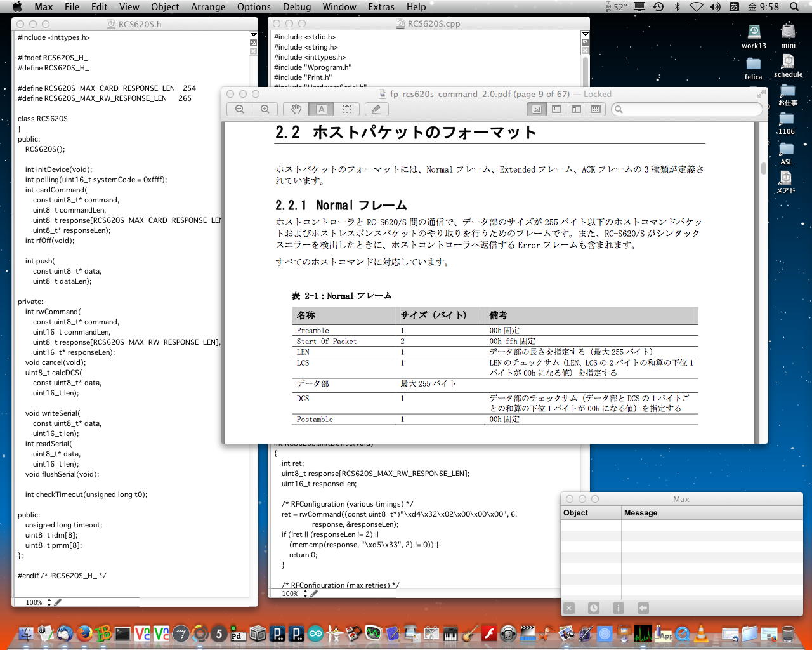Click the clock icon in Max window

pos(593,608)
